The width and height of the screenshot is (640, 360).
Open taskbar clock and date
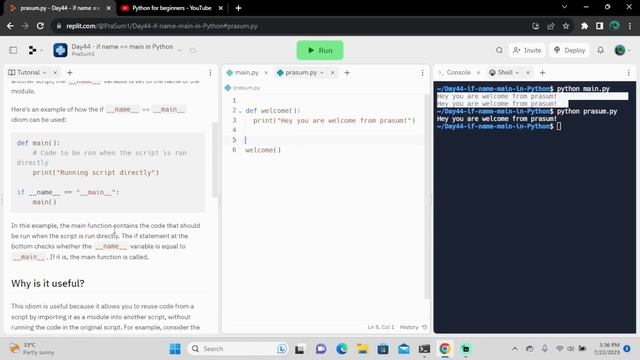pyautogui.click(x=607, y=349)
